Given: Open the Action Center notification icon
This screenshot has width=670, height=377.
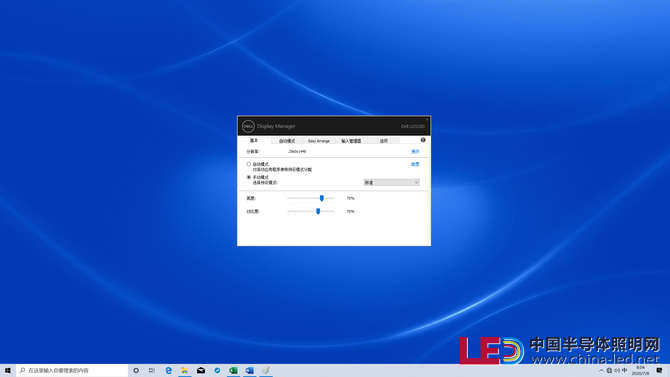Looking at the screenshot, I should [659, 371].
